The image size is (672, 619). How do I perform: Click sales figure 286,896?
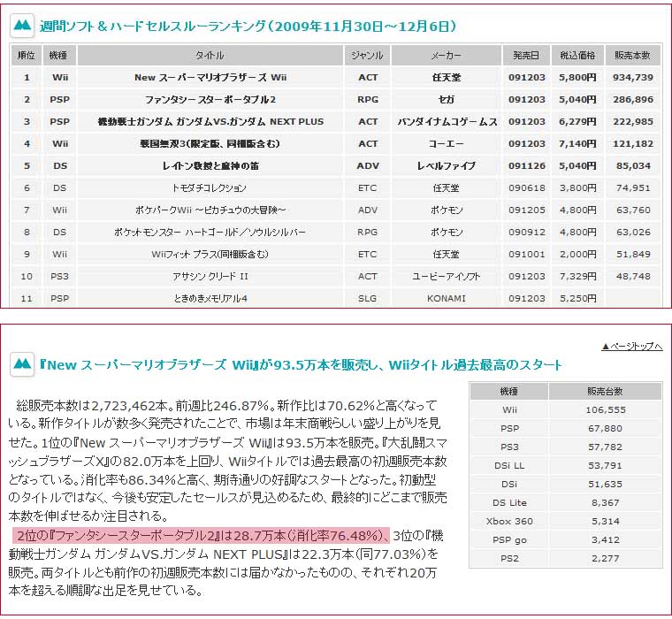pyautogui.click(x=633, y=100)
